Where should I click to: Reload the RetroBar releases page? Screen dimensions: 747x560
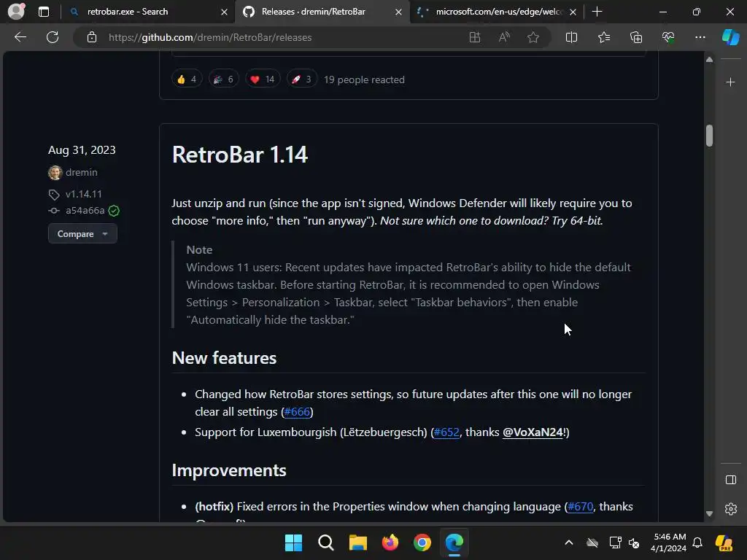point(53,37)
